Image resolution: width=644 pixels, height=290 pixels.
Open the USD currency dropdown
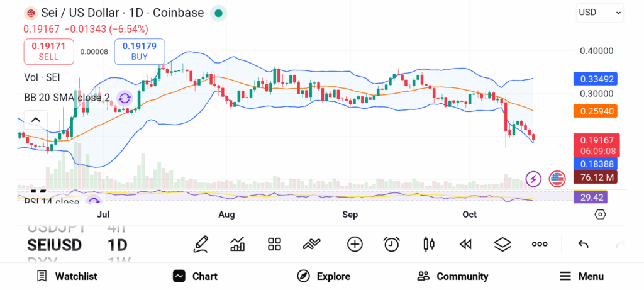point(600,12)
